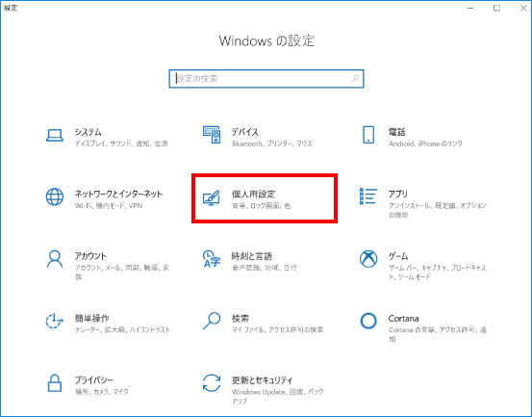Click the アカウント title text
The height and width of the screenshot is (417, 532).
pyautogui.click(x=90, y=256)
